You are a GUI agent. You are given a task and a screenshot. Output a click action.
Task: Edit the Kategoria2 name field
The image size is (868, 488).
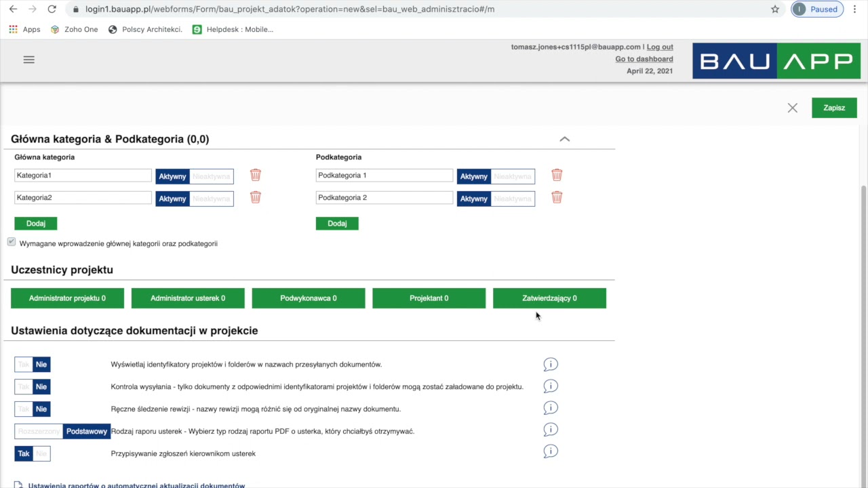[83, 198]
